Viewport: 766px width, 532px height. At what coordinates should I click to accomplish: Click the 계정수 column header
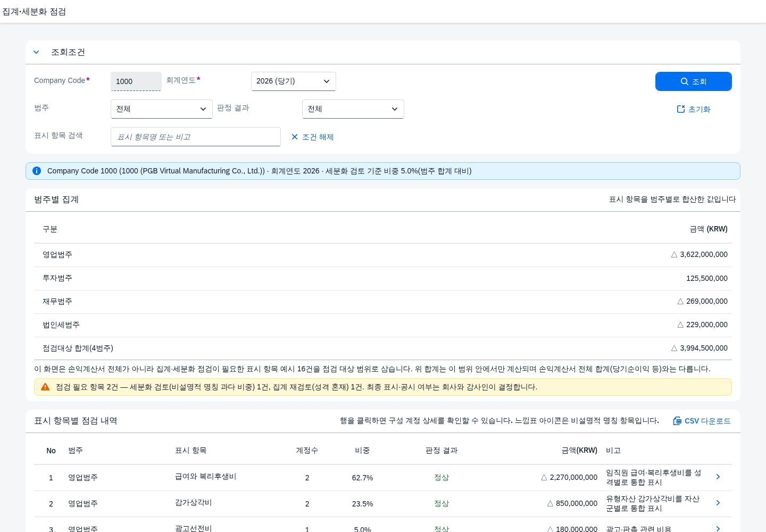point(307,450)
